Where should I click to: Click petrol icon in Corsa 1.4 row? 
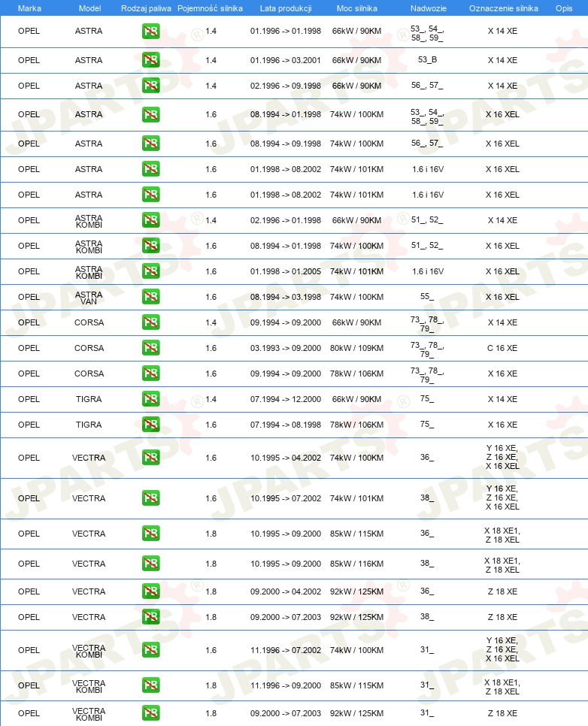coord(151,322)
